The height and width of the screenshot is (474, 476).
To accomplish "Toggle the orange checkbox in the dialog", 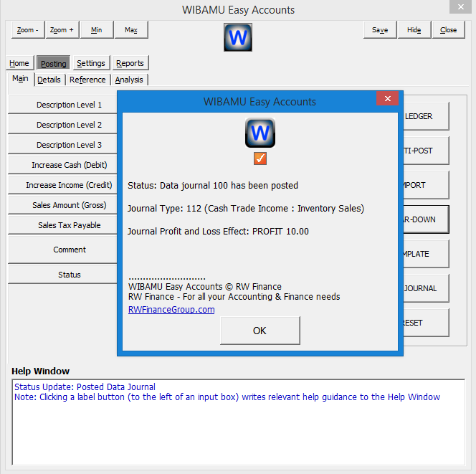I will tap(260, 158).
